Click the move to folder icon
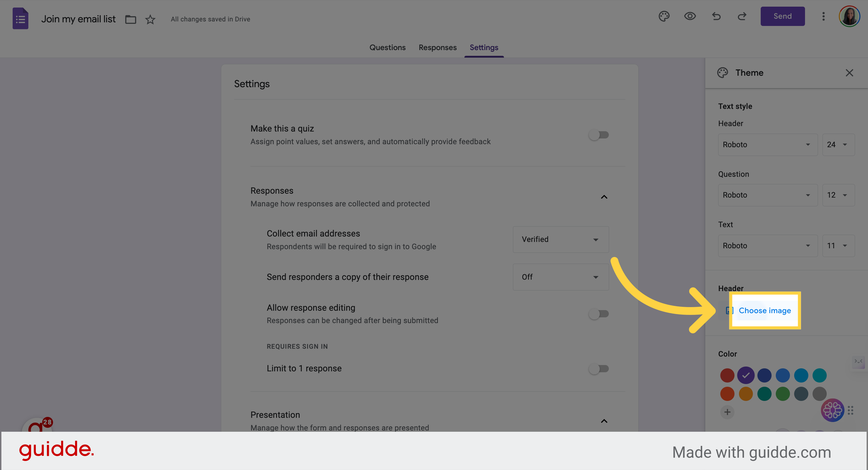Viewport: 868px width, 470px height. click(x=131, y=20)
